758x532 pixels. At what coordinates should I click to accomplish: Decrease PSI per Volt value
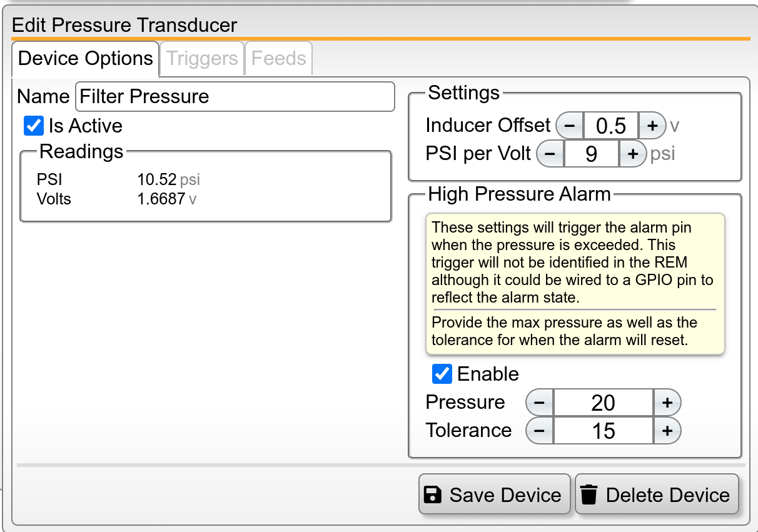(x=550, y=154)
